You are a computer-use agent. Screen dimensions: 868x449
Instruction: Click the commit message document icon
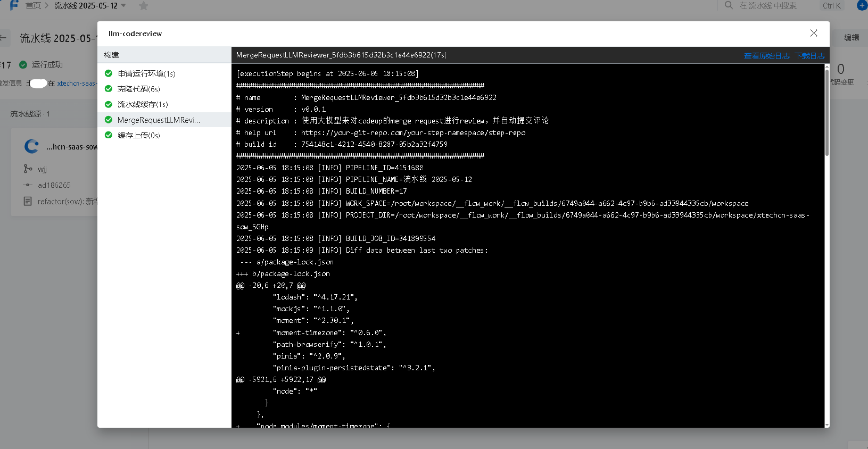coord(28,201)
